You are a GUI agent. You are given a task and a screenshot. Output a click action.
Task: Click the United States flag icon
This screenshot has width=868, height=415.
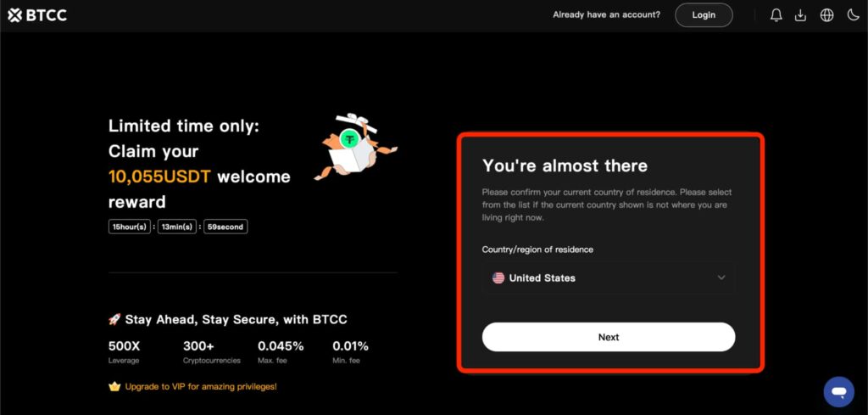(x=498, y=278)
